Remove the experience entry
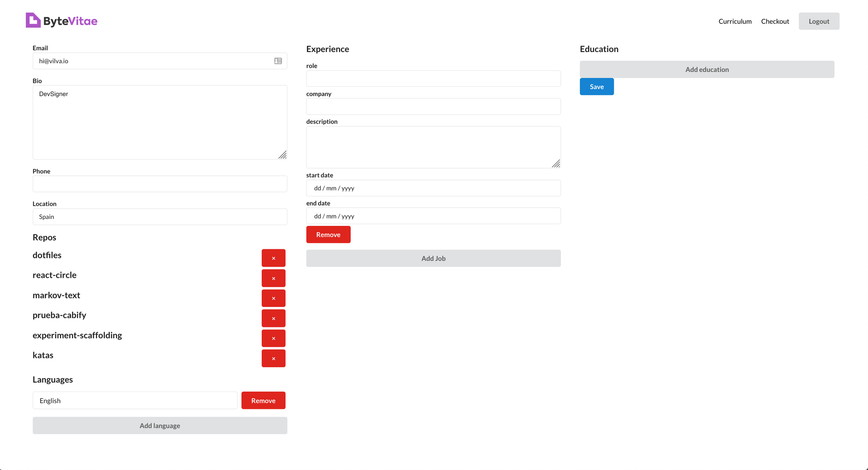868x470 pixels. pos(328,235)
